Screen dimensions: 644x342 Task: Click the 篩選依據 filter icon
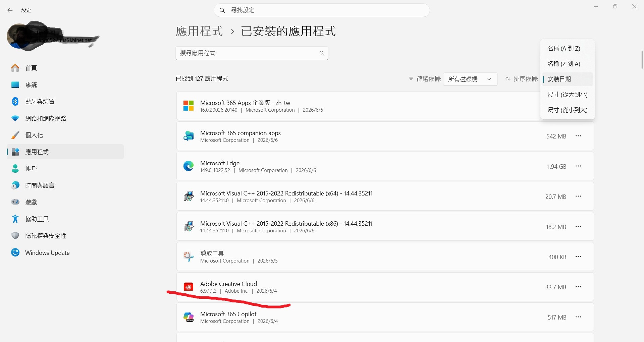pyautogui.click(x=411, y=79)
